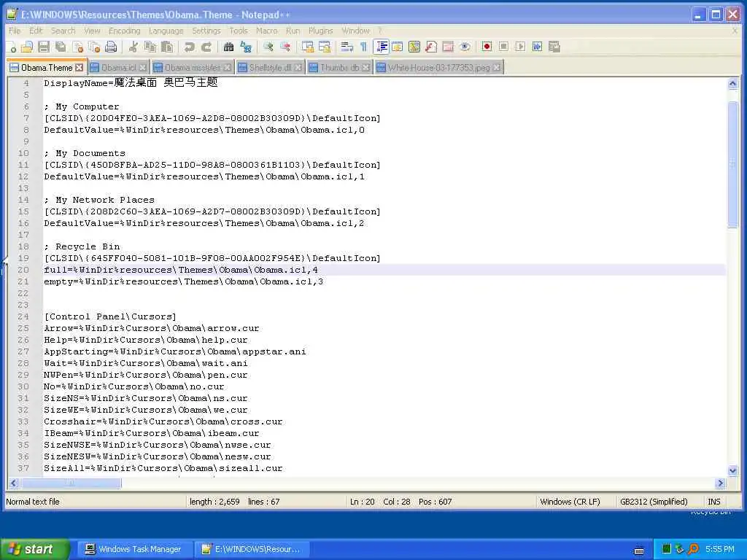
Task: Start macro recording with red dot
Action: pos(487,47)
